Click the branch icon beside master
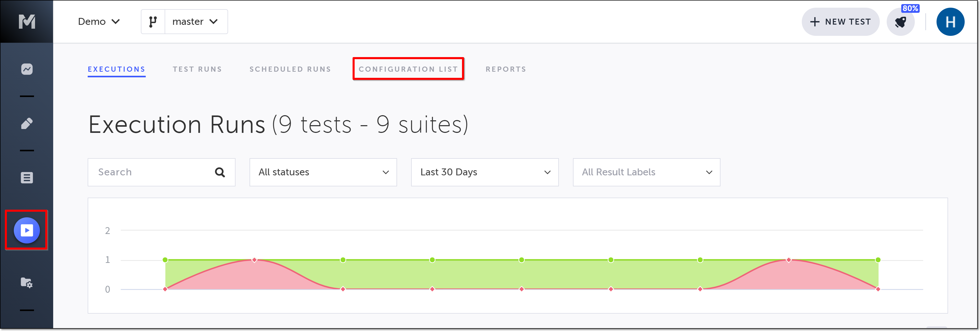This screenshot has height=331, width=980. 153,22
